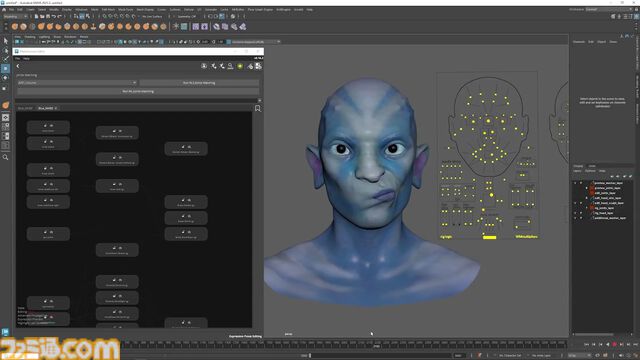Open the Renderer menu in viewport panel
The width and height of the screenshot is (640, 360).
point(70,37)
